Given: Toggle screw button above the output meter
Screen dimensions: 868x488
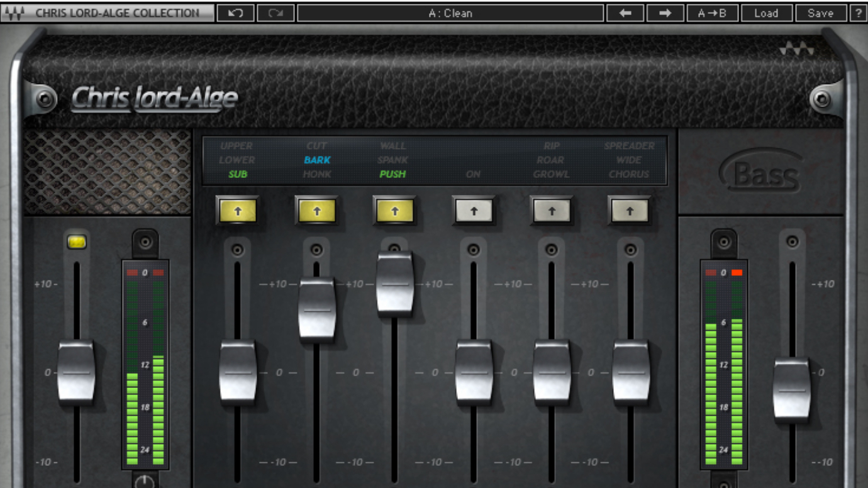Looking at the screenshot, I should pos(724,241).
